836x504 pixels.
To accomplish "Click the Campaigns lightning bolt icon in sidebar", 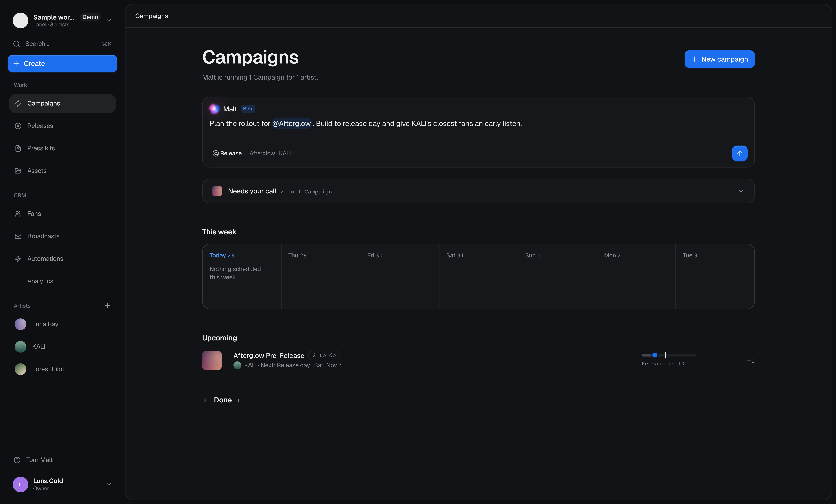I will [18, 104].
